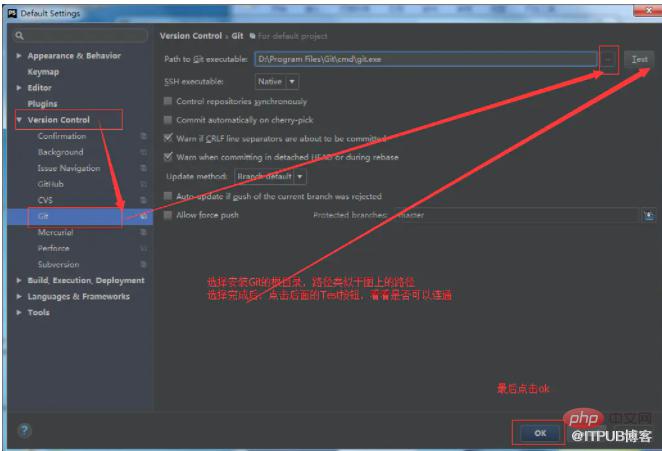Select Plugins settings page
Viewport: 662px width, 451px height.
(42, 104)
